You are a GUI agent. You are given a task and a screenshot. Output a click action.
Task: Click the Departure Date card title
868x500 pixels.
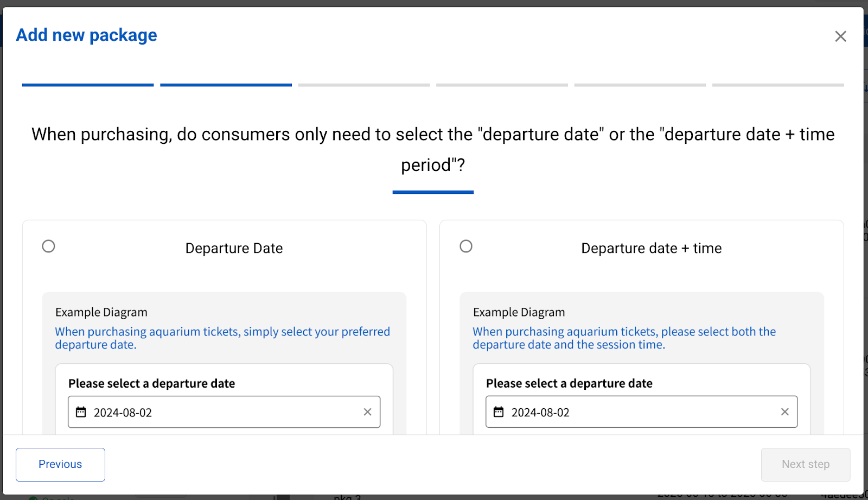click(234, 248)
